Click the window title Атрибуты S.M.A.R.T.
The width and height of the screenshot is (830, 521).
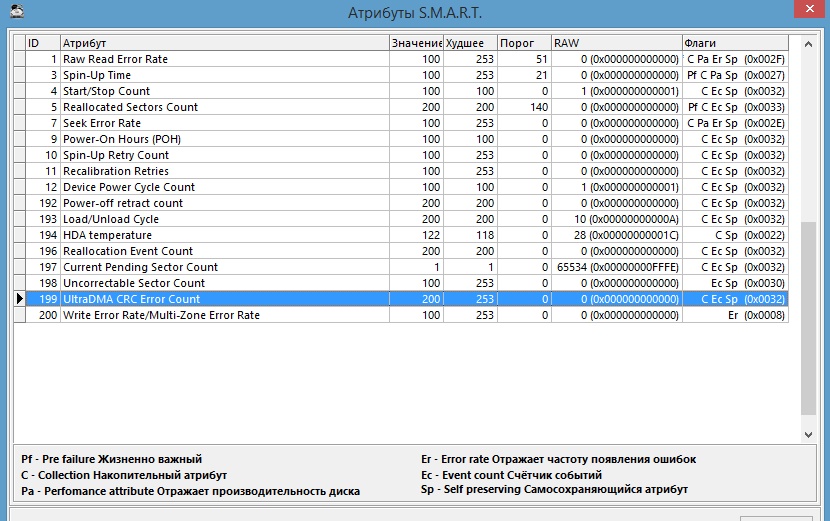pyautogui.click(x=414, y=13)
